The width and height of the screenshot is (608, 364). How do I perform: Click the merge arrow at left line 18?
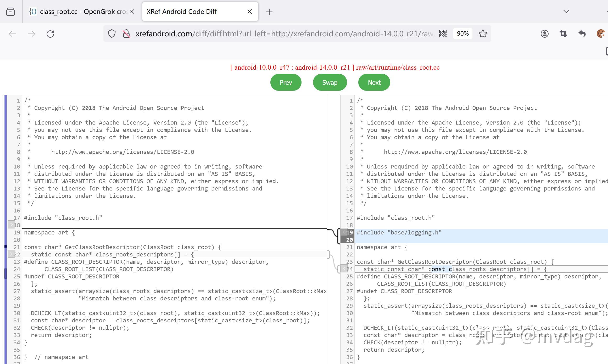11,225
